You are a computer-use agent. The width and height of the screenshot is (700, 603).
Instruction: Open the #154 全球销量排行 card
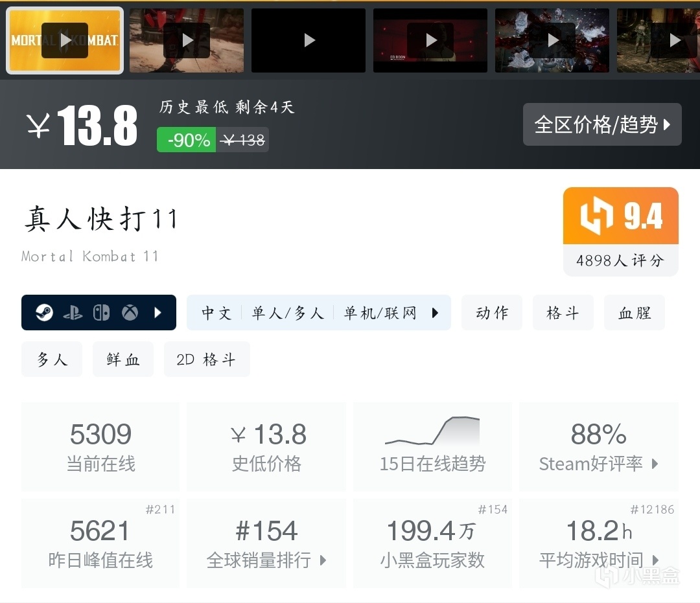coord(266,543)
